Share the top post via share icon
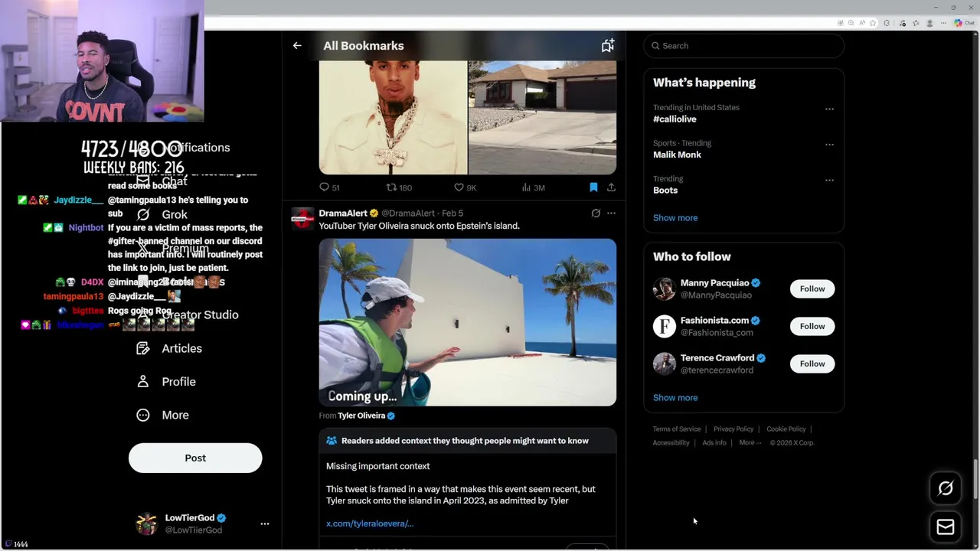 pyautogui.click(x=611, y=187)
